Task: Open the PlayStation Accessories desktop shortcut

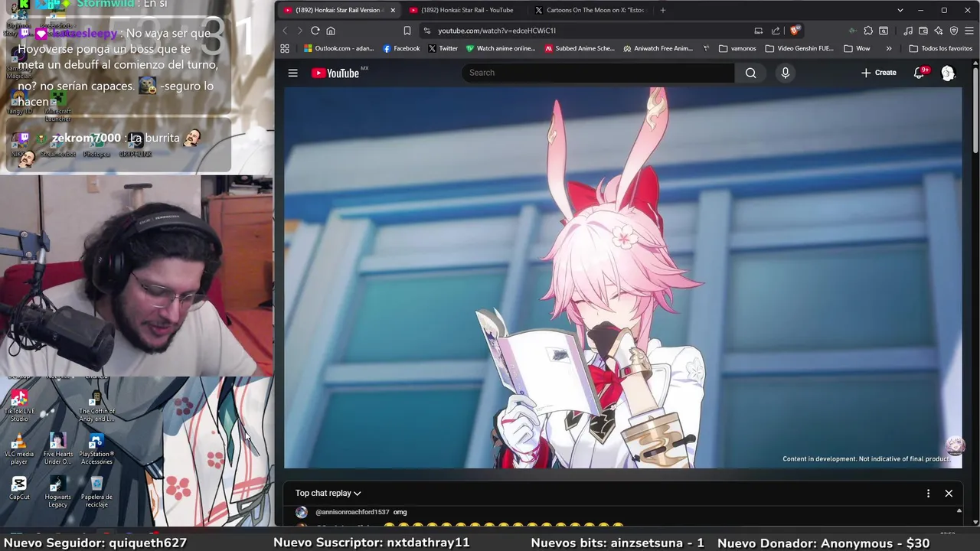Action: coord(96,449)
